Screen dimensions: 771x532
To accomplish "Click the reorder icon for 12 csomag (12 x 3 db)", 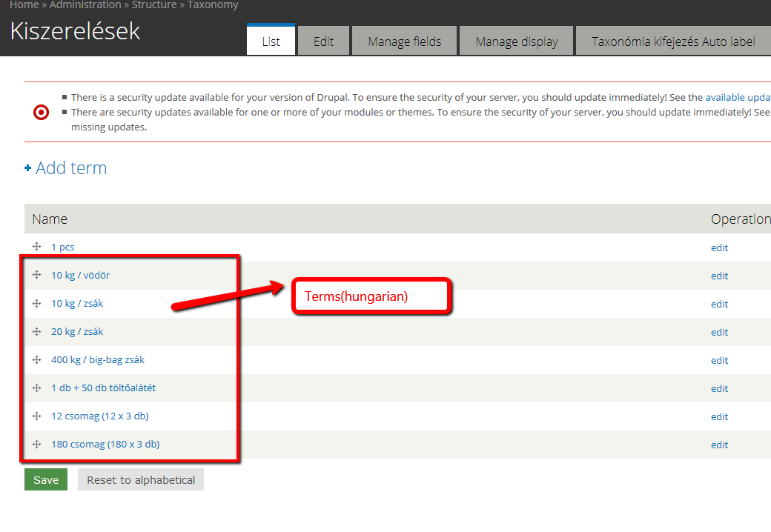I will click(36, 416).
